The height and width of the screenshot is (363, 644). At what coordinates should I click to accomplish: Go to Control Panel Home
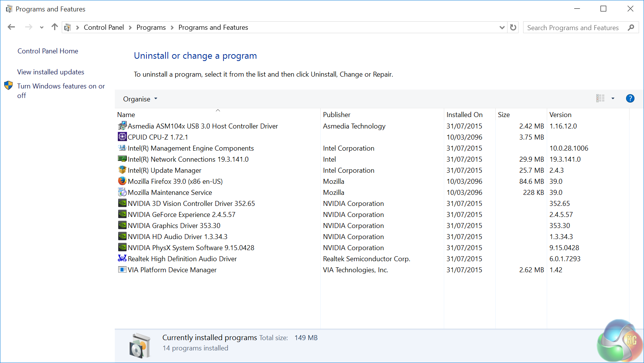48,51
